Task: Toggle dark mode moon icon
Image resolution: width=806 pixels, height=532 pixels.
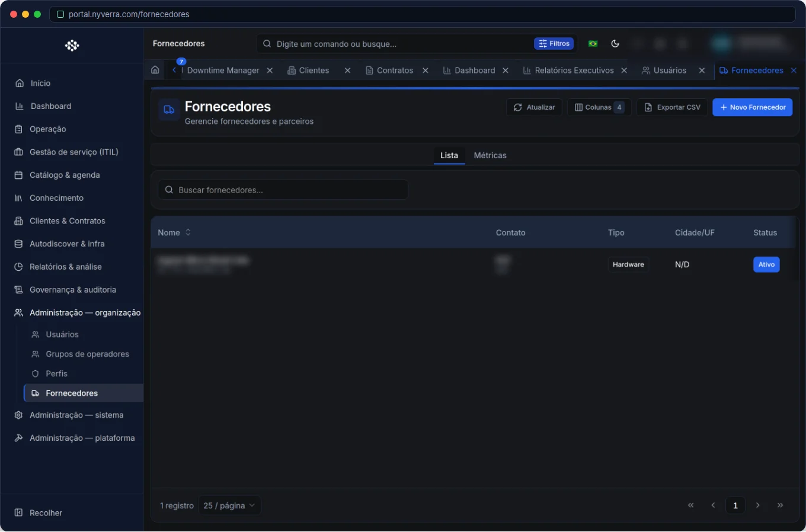Action: coord(615,43)
